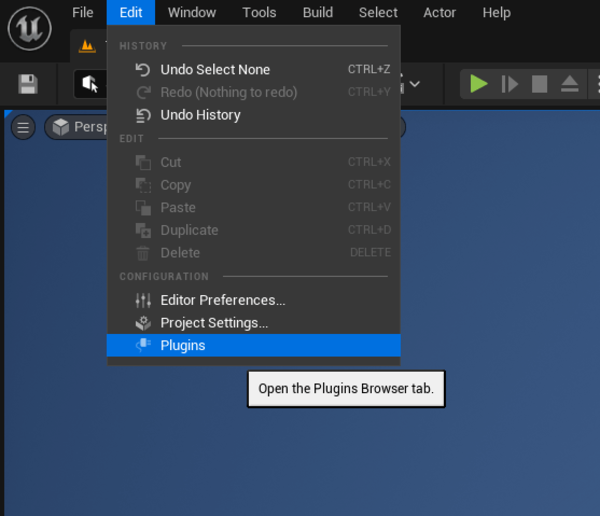This screenshot has height=516, width=600.
Task: Click the Eject button
Action: [x=569, y=84]
